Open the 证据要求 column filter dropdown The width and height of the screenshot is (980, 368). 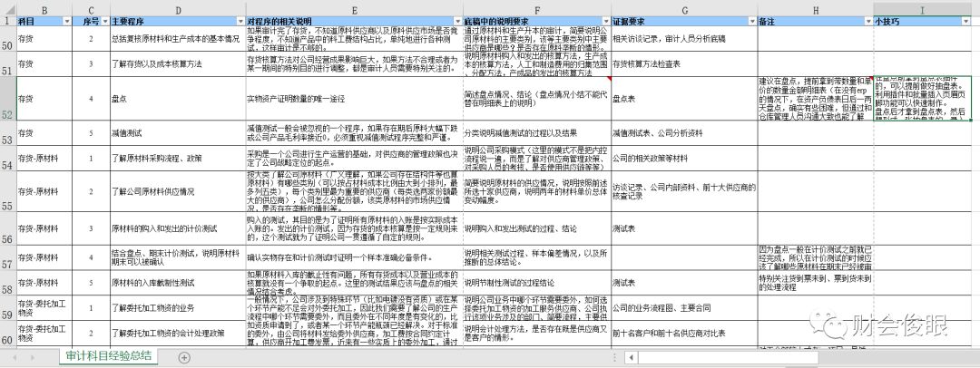[752, 21]
